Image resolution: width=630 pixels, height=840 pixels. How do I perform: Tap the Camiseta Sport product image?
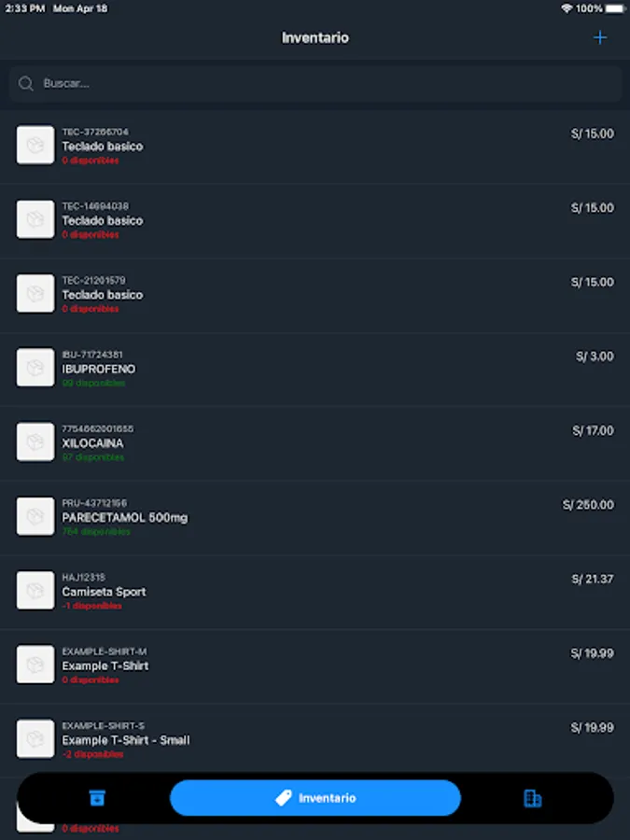[x=35, y=590]
